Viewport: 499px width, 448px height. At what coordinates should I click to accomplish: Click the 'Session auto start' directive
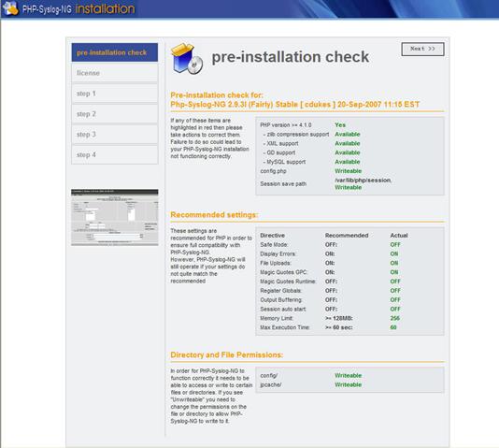283,310
